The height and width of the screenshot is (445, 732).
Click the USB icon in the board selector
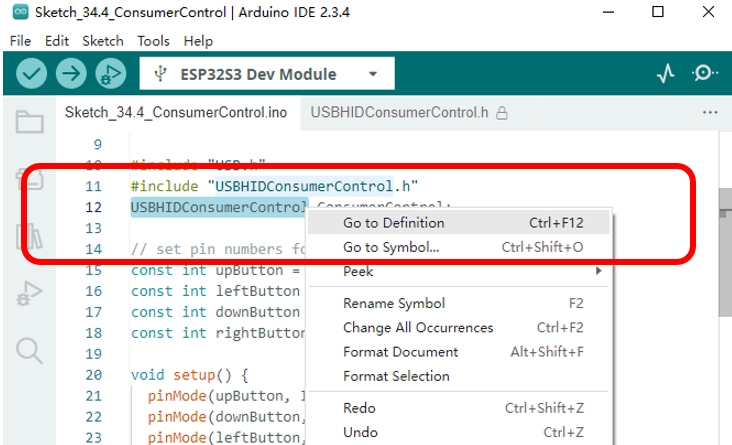[161, 74]
